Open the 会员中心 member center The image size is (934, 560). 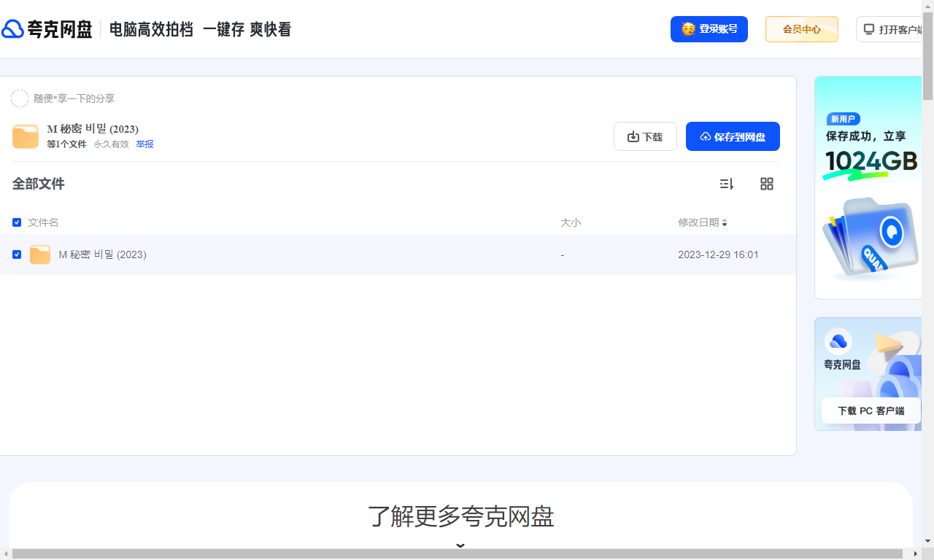point(802,29)
